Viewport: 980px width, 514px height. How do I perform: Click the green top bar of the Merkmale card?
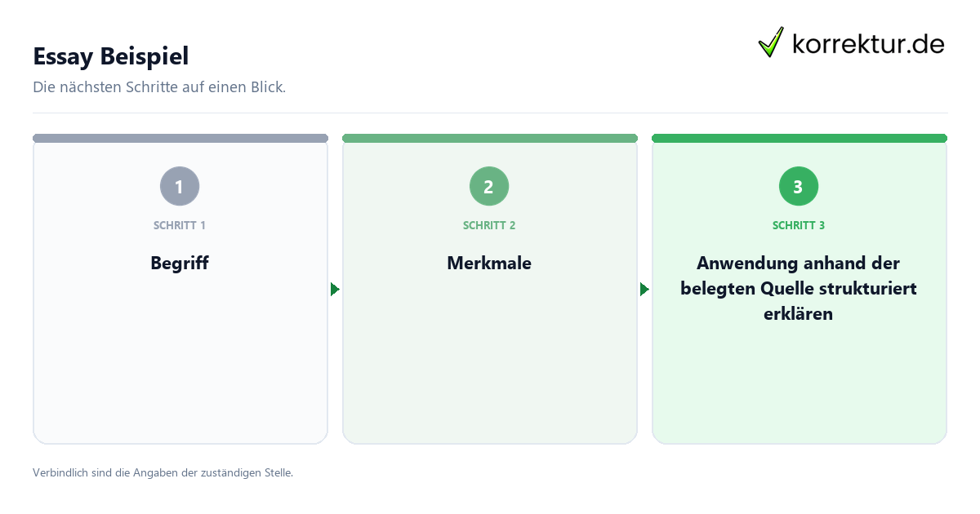click(x=490, y=138)
